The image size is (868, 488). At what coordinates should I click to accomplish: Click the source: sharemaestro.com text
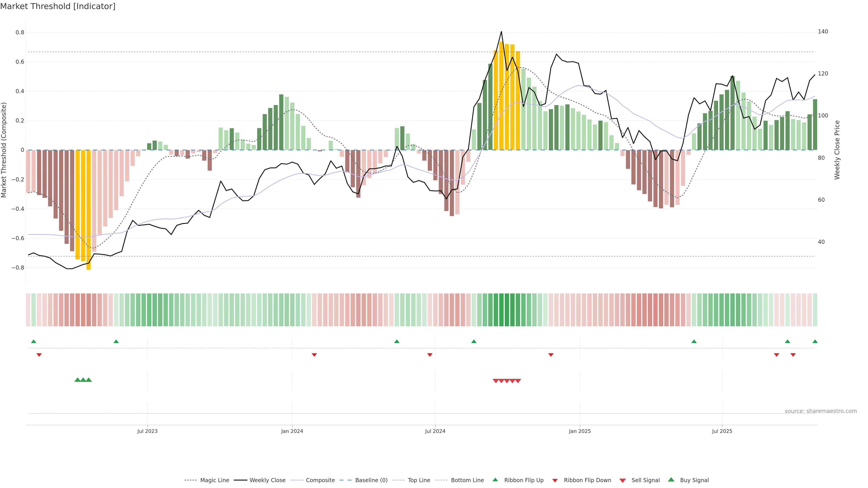point(821,411)
